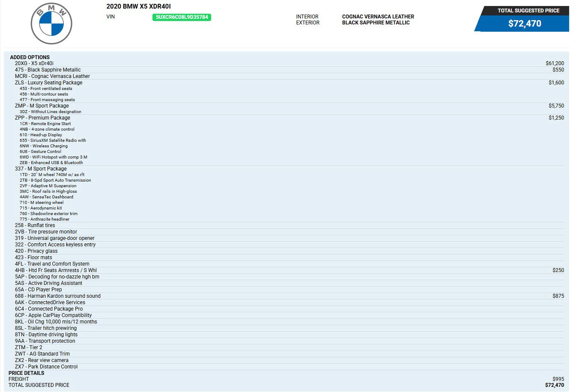Click 775 - Anthracite headliner

[x=44, y=219]
